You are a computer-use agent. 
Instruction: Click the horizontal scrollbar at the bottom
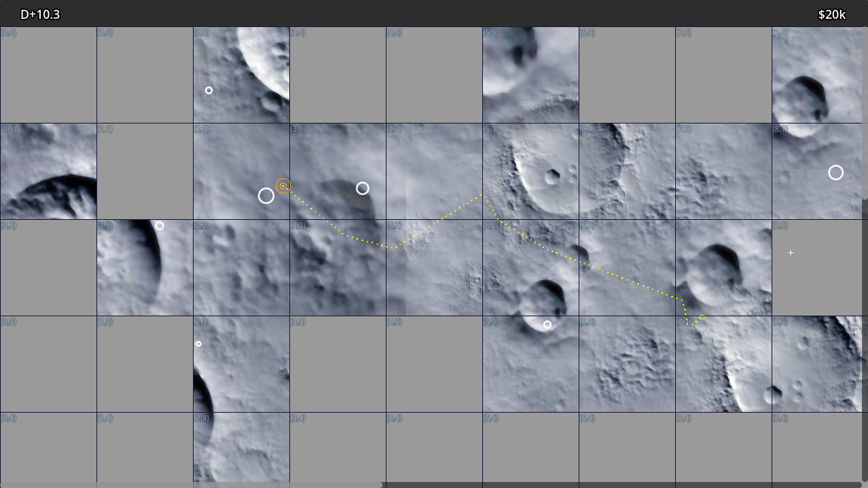click(192, 485)
